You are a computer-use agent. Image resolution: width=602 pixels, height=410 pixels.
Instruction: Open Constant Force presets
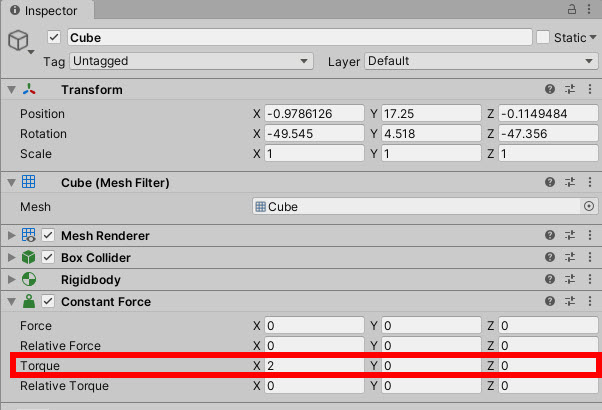570,301
